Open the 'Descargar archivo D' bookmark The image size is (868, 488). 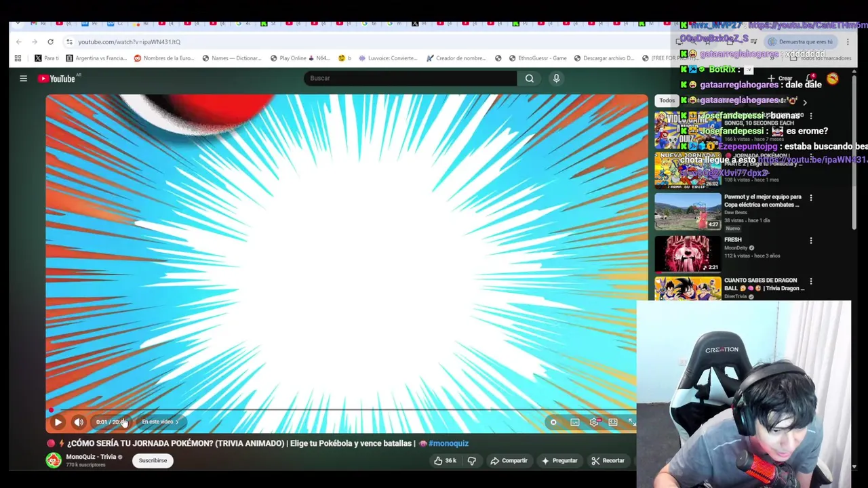(604, 58)
